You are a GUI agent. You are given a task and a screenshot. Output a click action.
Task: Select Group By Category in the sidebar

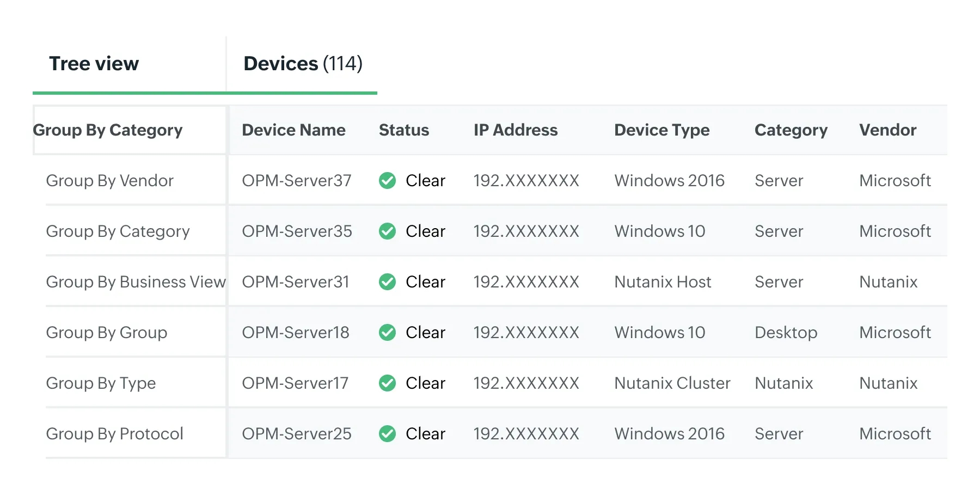[117, 231]
